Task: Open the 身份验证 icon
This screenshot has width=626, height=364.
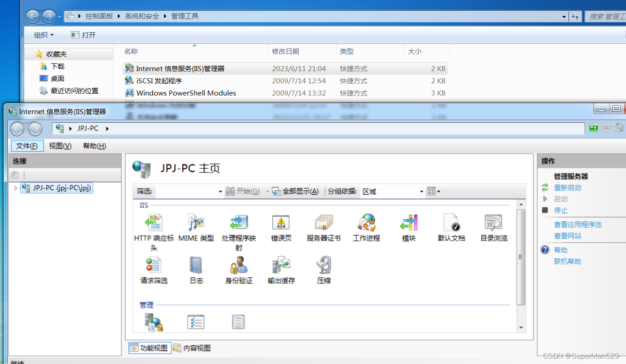Action: [x=239, y=265]
